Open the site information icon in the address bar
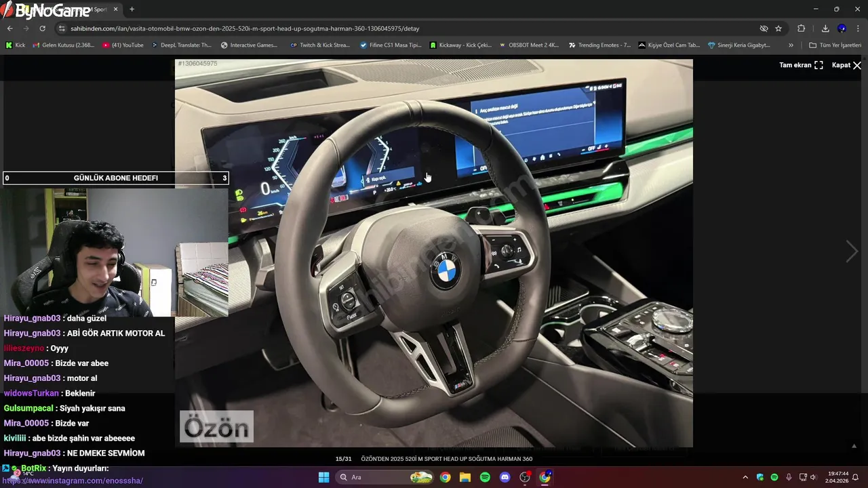This screenshot has width=868, height=488. (62, 28)
